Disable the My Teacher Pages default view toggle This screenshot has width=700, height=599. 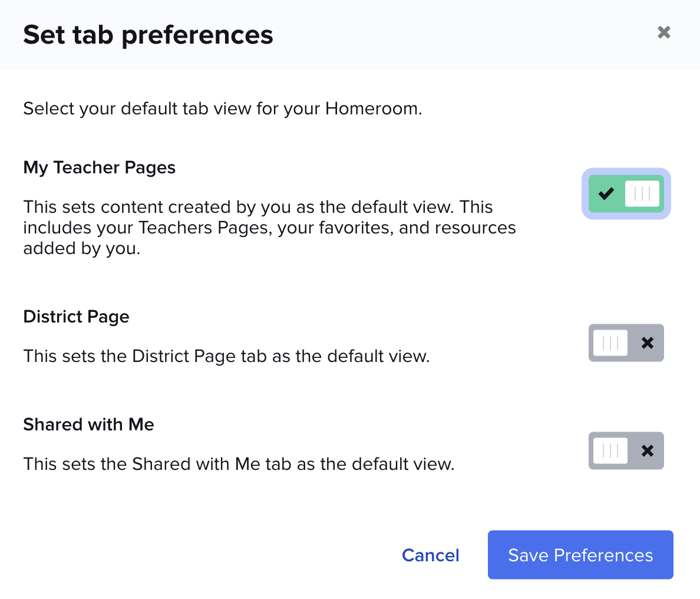pos(626,193)
